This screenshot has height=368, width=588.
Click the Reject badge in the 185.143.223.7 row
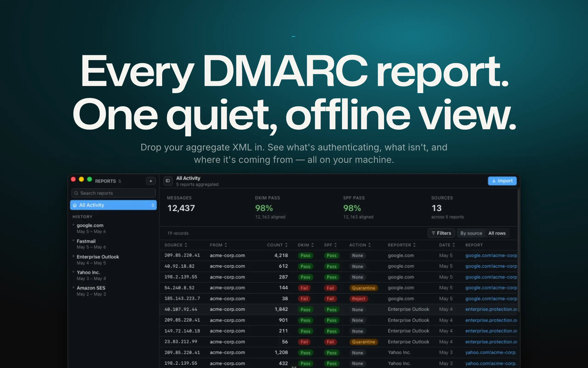click(358, 299)
